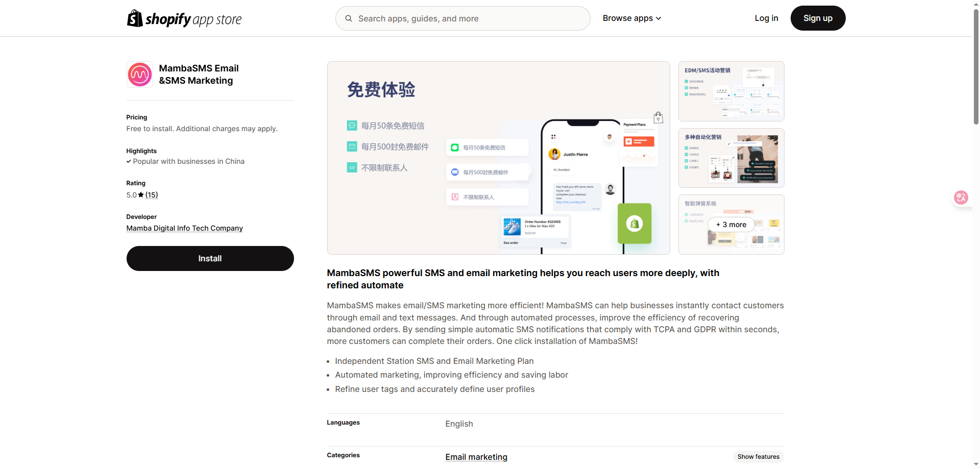Screen dimensions: 980x469
Task: Open the Log in link
Action: click(766, 18)
